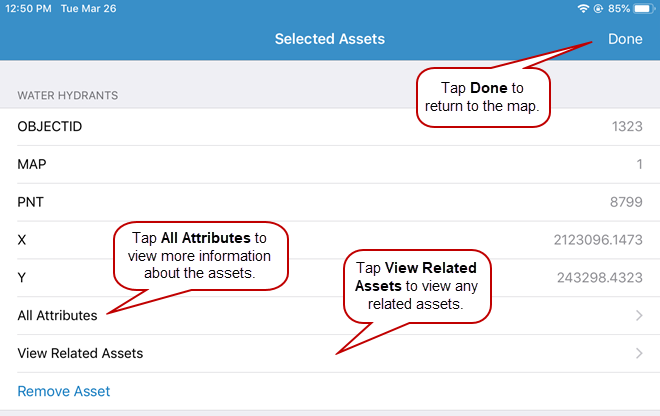The height and width of the screenshot is (416, 660).
Task: Tap Done to return to map
Action: click(625, 39)
